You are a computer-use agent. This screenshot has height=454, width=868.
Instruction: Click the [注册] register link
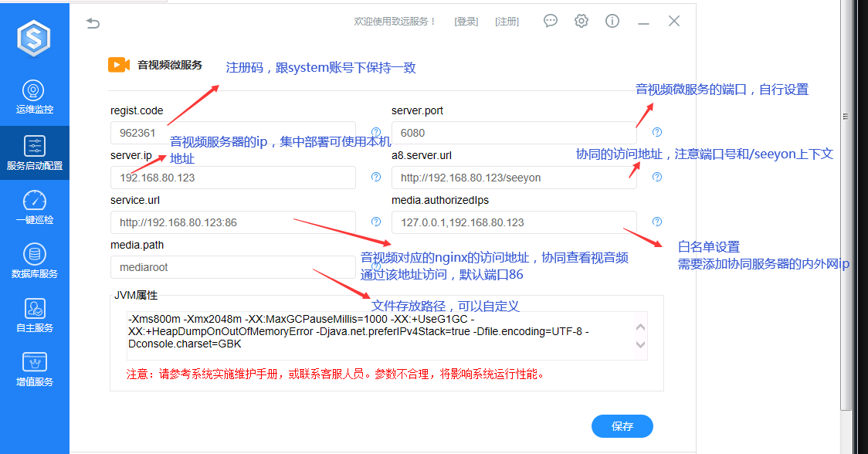coord(507,22)
